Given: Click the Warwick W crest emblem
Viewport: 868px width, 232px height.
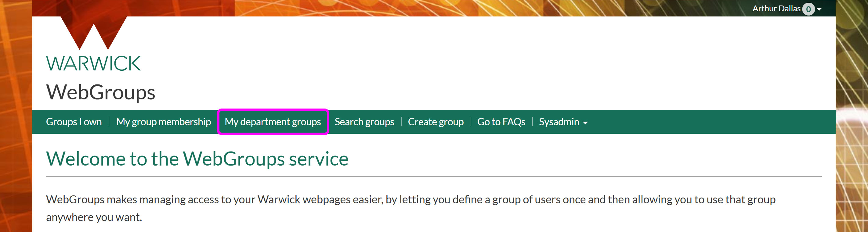Looking at the screenshot, I should pos(93,32).
